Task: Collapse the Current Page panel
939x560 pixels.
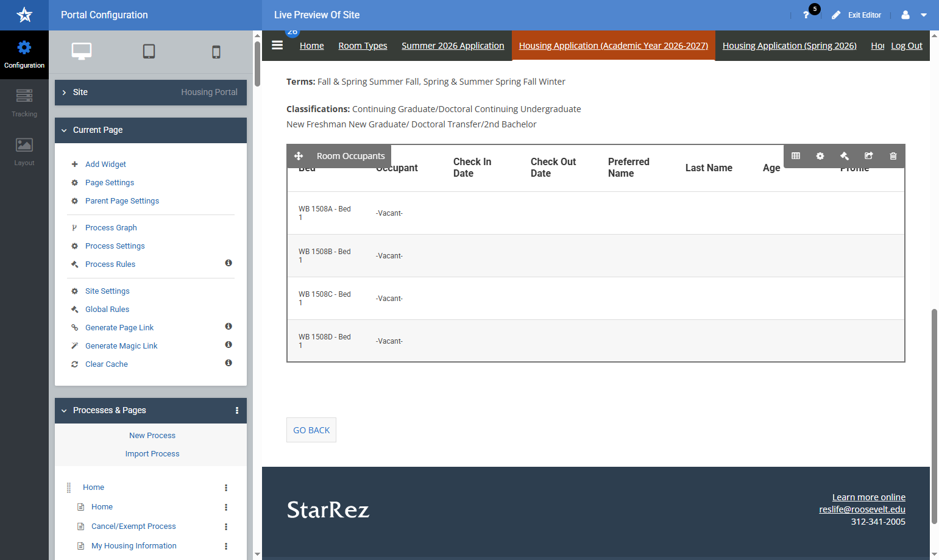Action: click(x=151, y=130)
